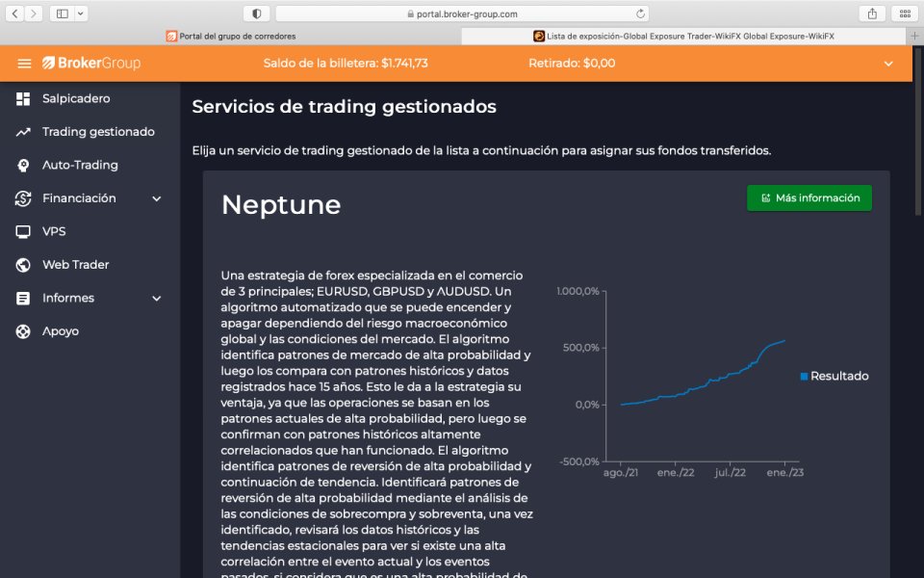This screenshot has height=578, width=924.
Task: Click the Trading gestionado trend icon
Action: (23, 132)
